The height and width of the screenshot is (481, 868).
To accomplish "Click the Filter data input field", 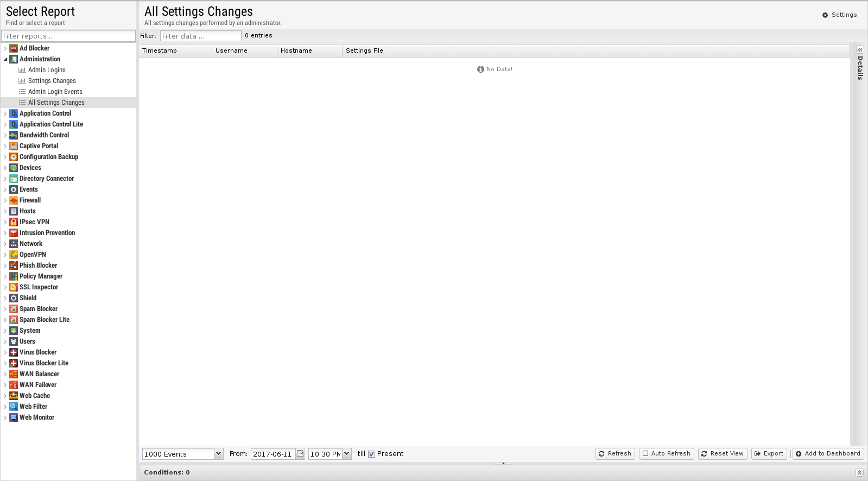I will coord(201,36).
